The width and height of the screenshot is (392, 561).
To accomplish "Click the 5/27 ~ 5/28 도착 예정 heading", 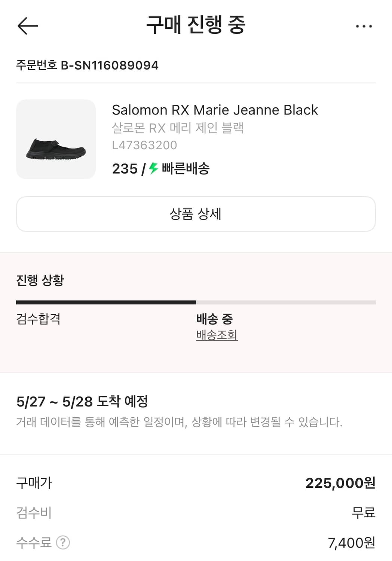I will pos(82,402).
